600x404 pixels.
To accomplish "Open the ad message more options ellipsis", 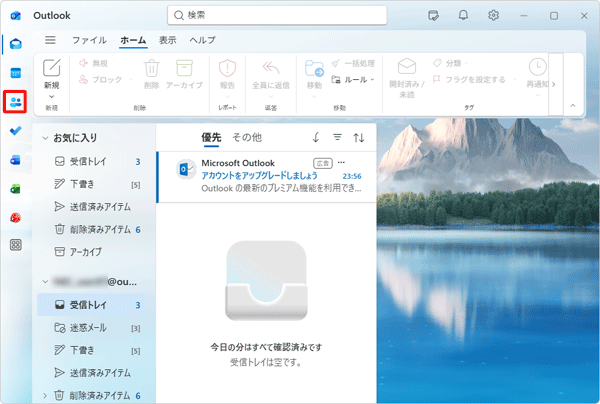I will tap(341, 163).
